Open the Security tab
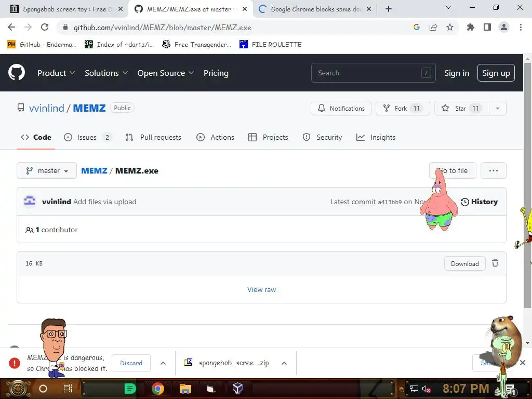 (x=322, y=137)
